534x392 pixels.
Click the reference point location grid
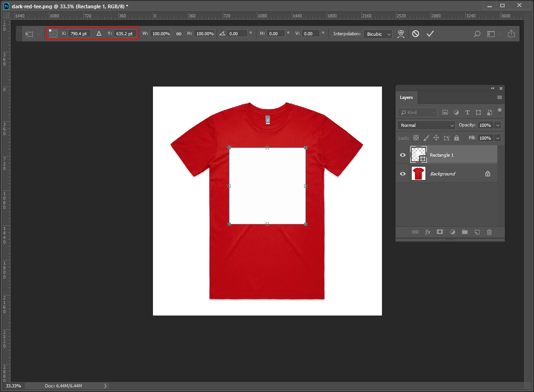coord(53,33)
